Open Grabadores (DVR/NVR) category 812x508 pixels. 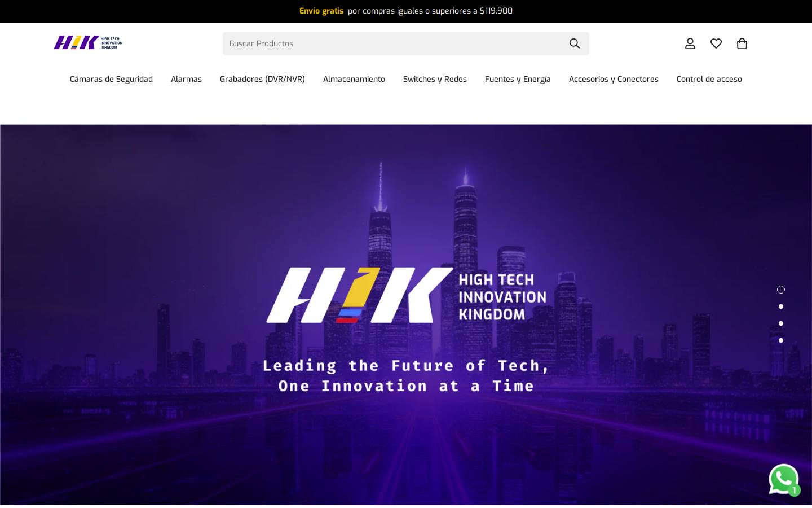click(x=262, y=79)
